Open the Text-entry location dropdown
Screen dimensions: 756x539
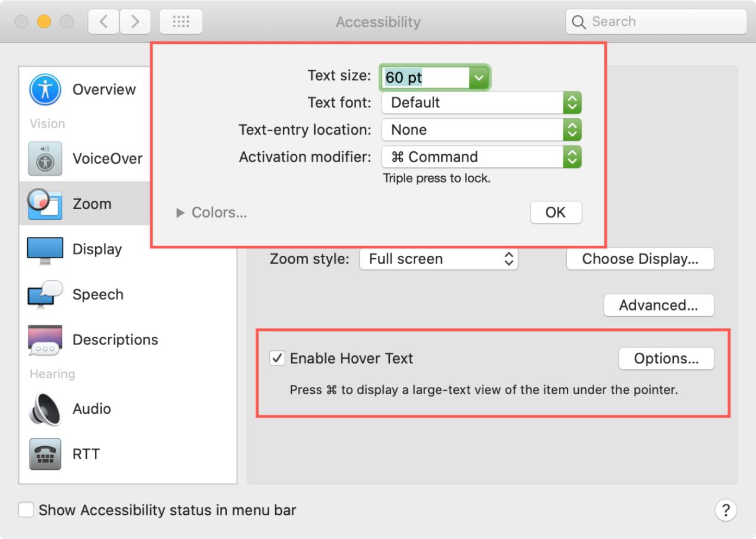click(x=571, y=129)
